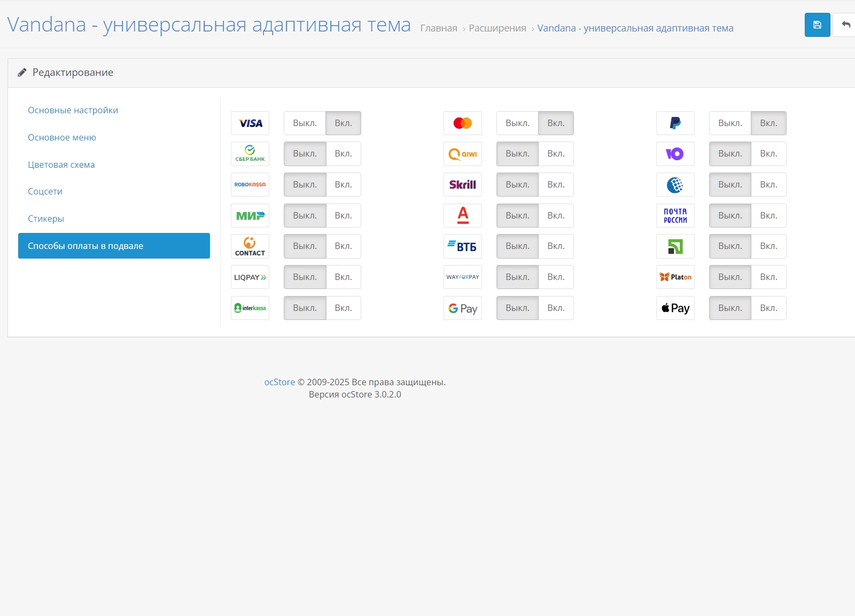Click the Robokassa logo icon
The height and width of the screenshot is (616, 855).
(250, 185)
